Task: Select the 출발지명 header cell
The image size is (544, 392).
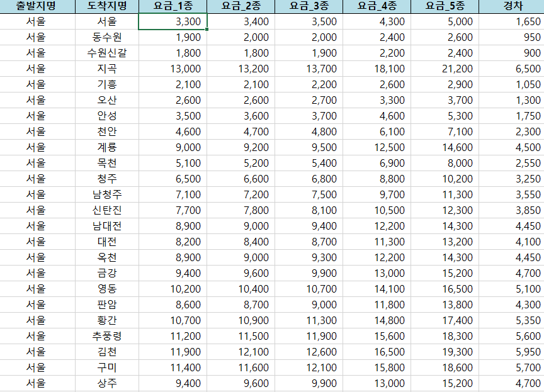Action: click(38, 6)
